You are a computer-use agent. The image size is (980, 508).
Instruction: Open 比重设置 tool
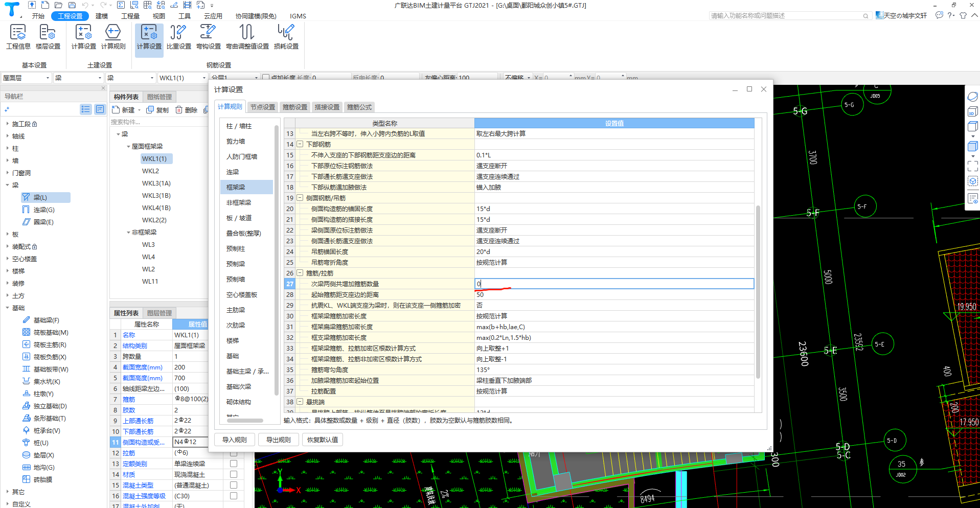coord(178,37)
